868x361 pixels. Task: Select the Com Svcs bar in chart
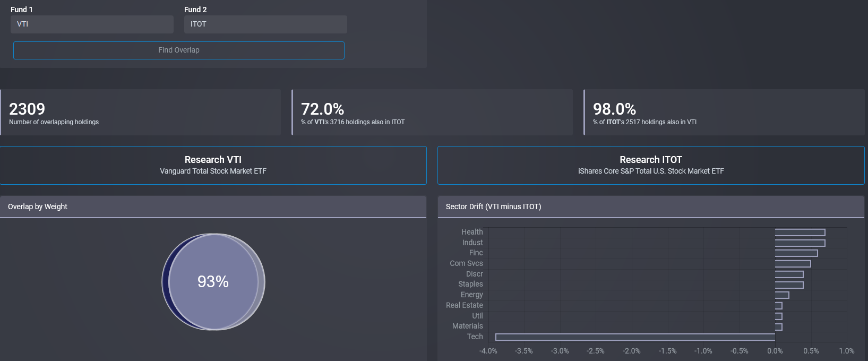tap(793, 264)
